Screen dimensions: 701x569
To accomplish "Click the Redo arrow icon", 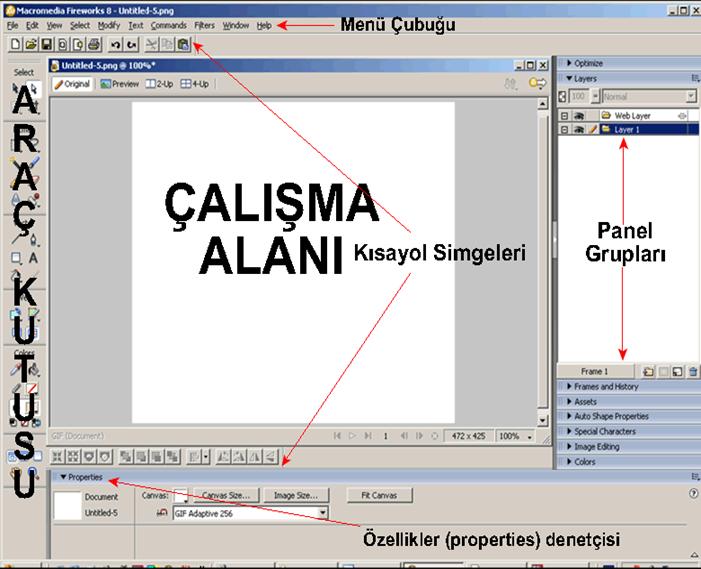I will pyautogui.click(x=131, y=44).
